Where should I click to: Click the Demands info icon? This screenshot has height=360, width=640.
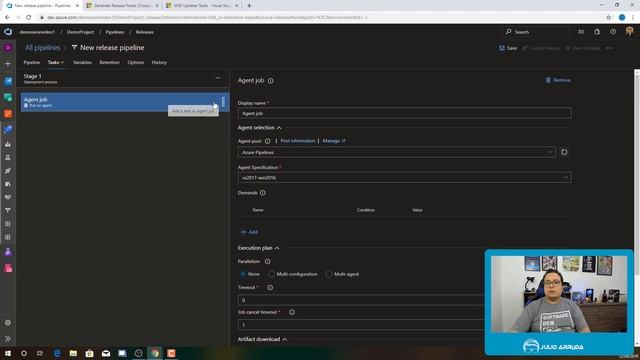(262, 193)
